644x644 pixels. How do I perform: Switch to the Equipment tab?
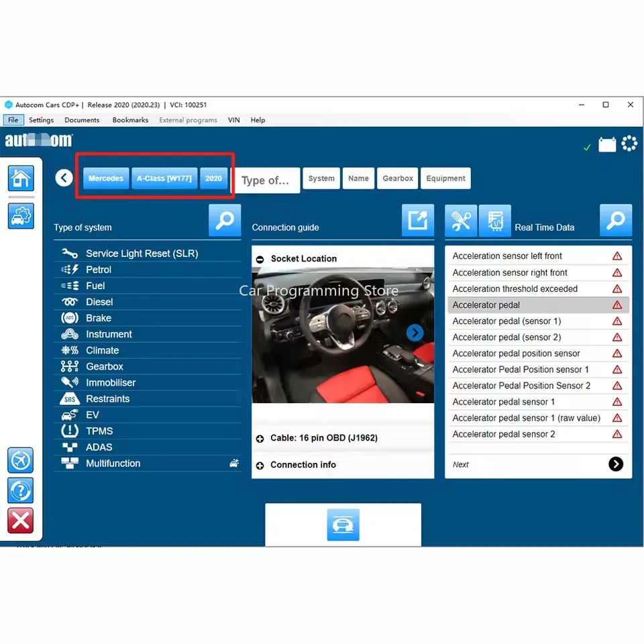(445, 178)
